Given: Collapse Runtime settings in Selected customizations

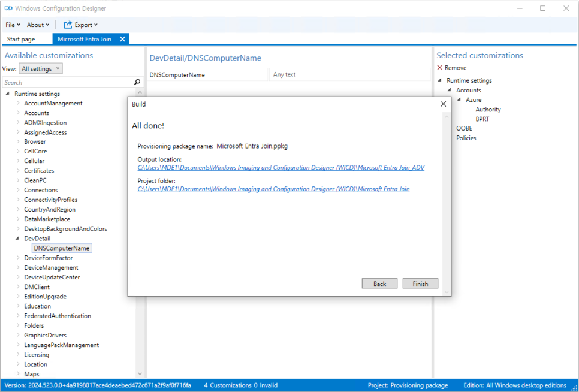Looking at the screenshot, I should (439, 80).
